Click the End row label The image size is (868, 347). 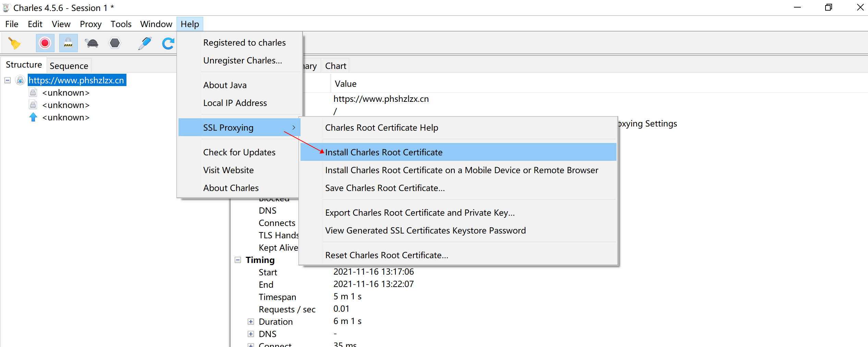point(266,285)
